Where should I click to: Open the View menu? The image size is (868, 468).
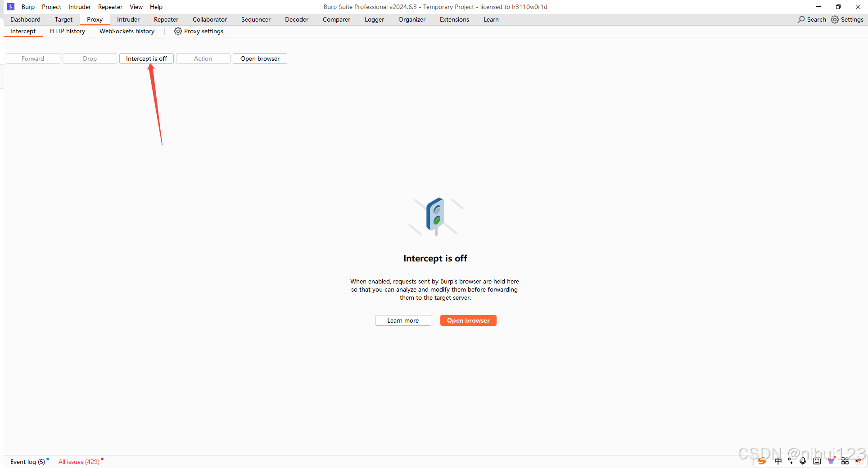(136, 7)
